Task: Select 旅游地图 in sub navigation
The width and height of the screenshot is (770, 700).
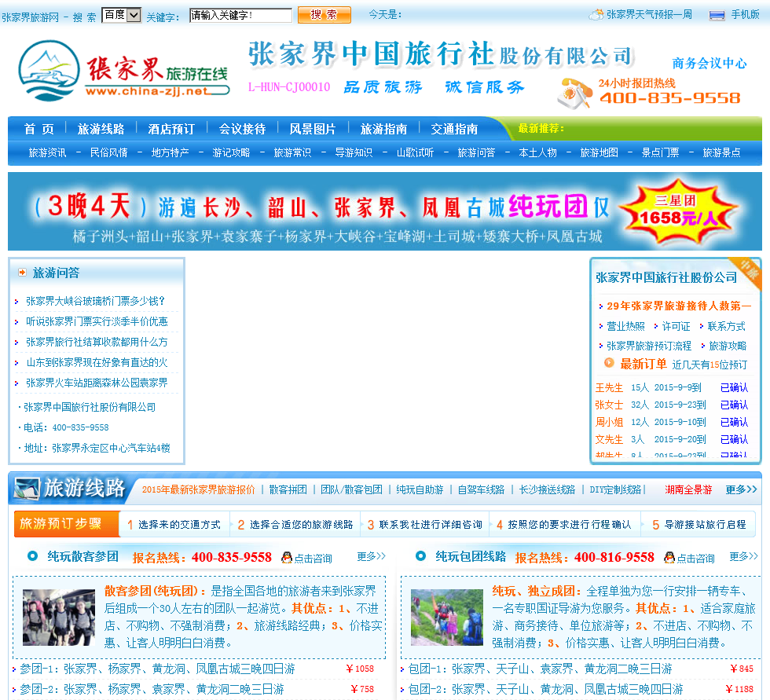Action: pyautogui.click(x=599, y=152)
